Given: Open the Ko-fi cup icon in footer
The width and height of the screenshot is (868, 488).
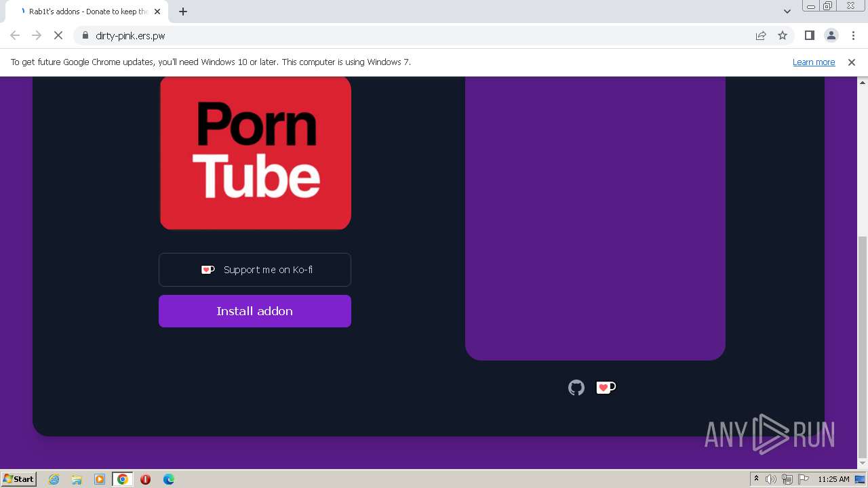Looking at the screenshot, I should [606, 388].
